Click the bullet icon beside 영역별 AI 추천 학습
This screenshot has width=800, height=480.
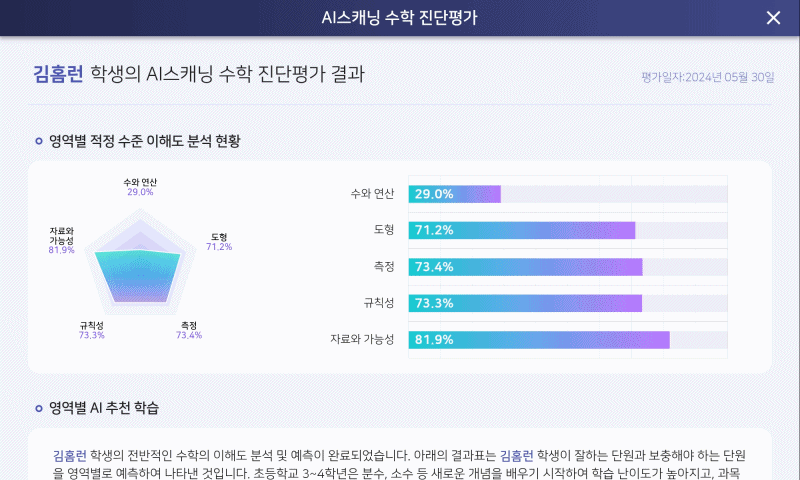click(38, 407)
